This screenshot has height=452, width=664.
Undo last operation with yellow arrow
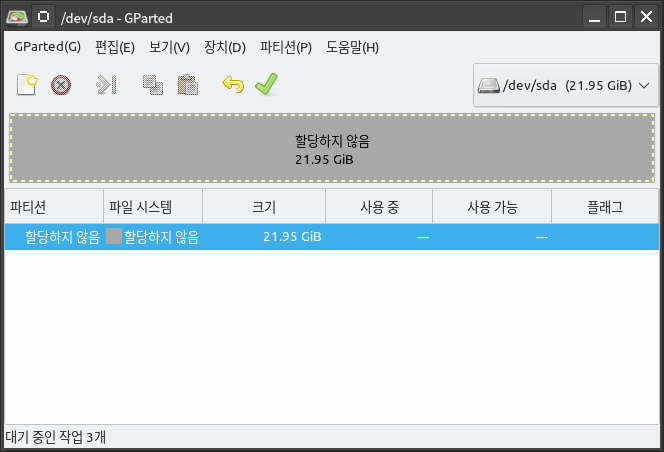(233, 85)
